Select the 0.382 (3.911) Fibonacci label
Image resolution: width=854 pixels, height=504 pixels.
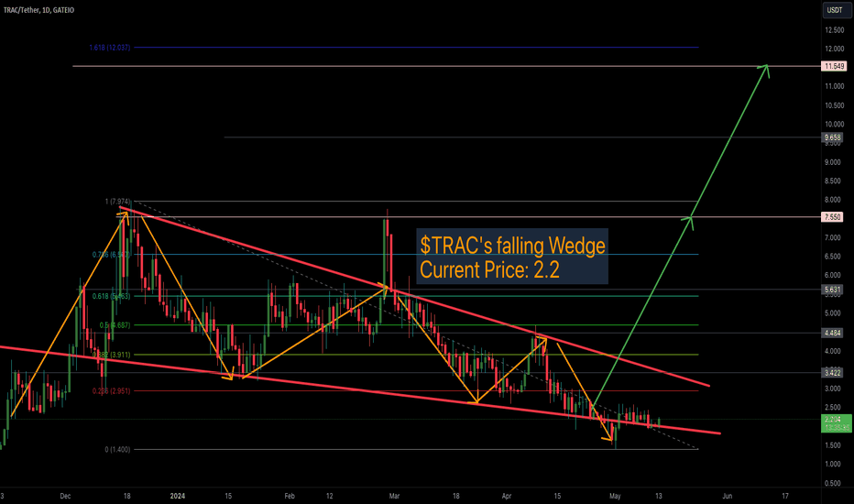(111, 355)
